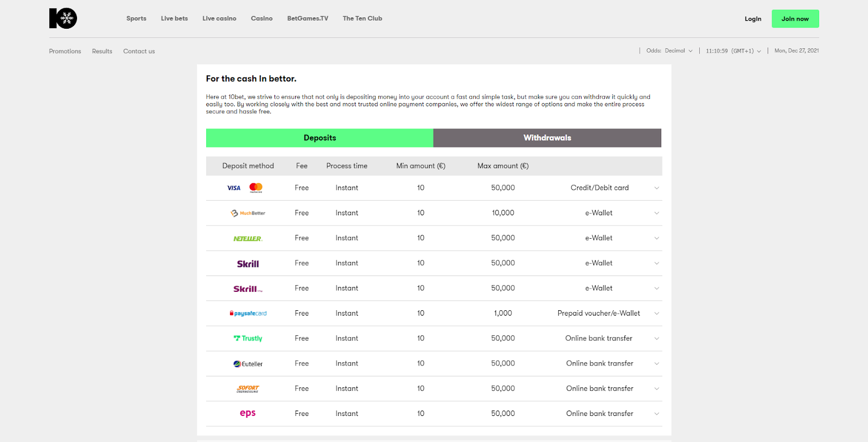Screen dimensions: 868x442
Task: Click the 'For the cash in bettor.' heading
Action: pyautogui.click(x=251, y=79)
